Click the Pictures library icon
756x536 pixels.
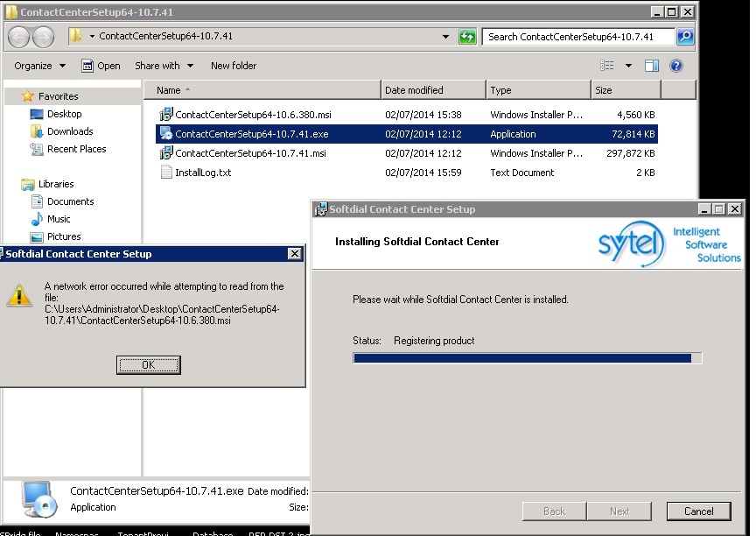click(x=37, y=236)
